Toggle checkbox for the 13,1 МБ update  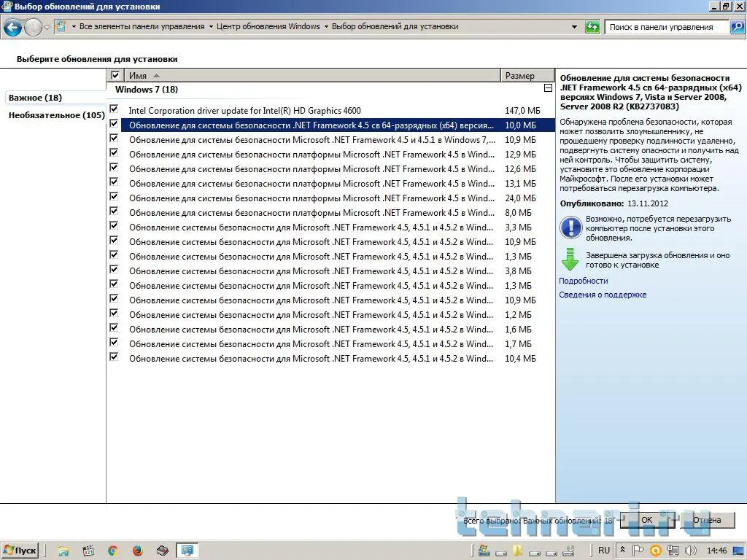[114, 182]
